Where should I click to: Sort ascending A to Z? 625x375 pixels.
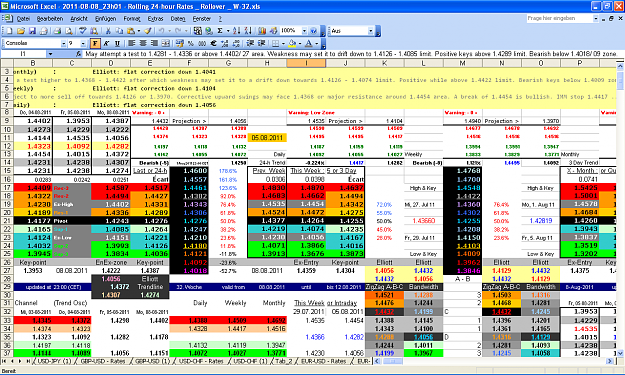coord(236,31)
